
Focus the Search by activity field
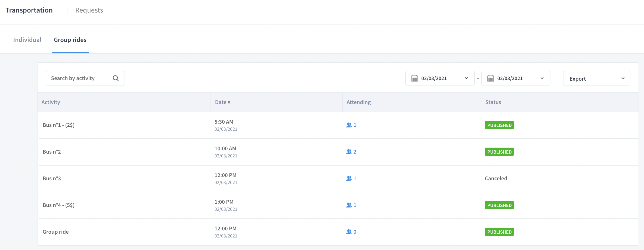click(x=85, y=78)
